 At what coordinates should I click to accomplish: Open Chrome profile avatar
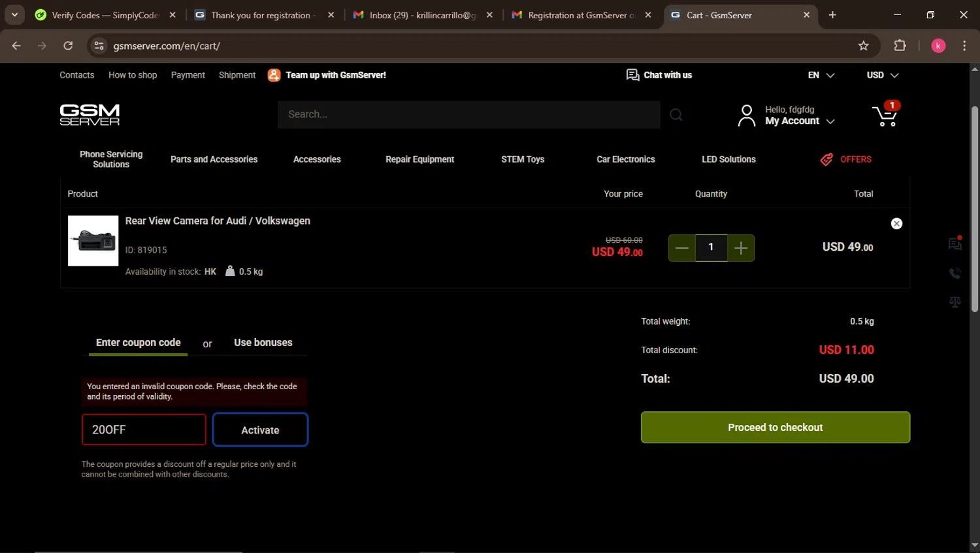938,46
